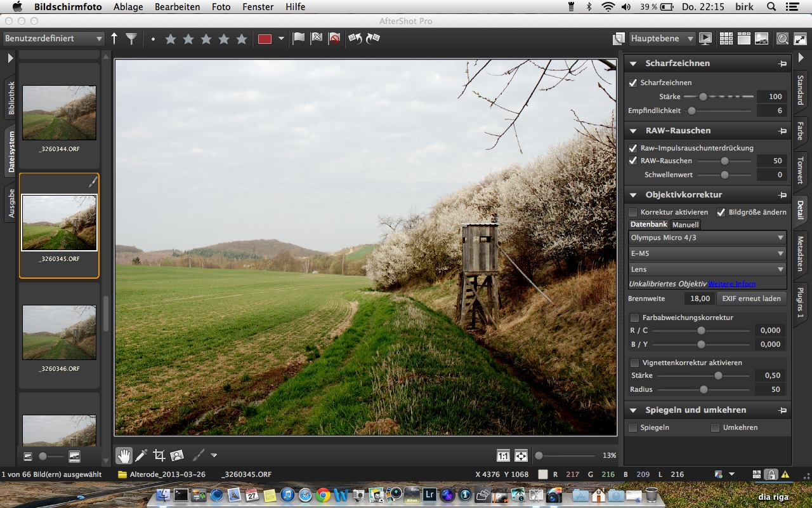Check the Spiegeln checkbox
The image size is (812, 508).
(x=632, y=427)
